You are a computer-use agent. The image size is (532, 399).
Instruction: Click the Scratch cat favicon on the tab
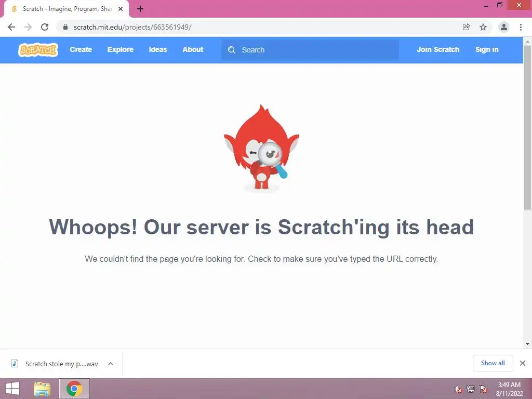pos(14,9)
